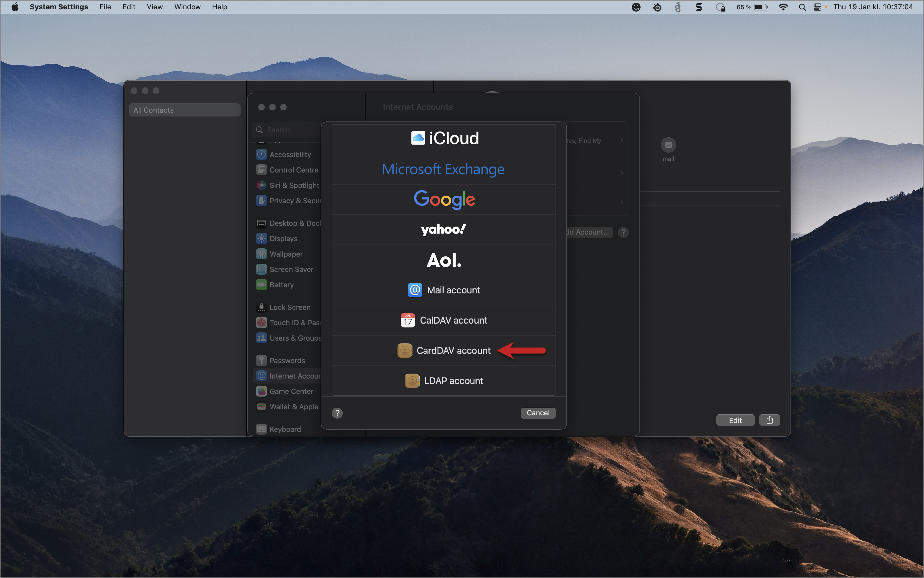The height and width of the screenshot is (578, 924).
Task: Click the LDAP account contacts icon
Action: (412, 381)
